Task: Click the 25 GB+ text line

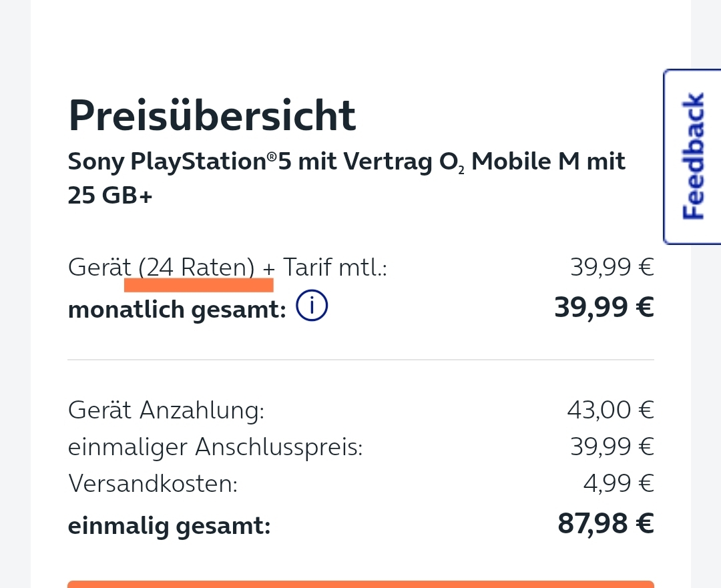Action: 110,196
